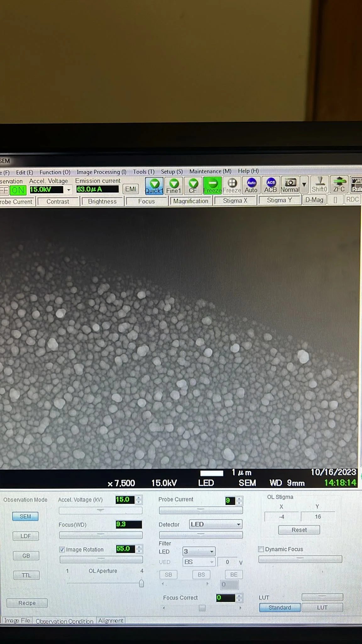The height and width of the screenshot is (644, 362).
Task: Click the RDC button
Action: click(353, 199)
